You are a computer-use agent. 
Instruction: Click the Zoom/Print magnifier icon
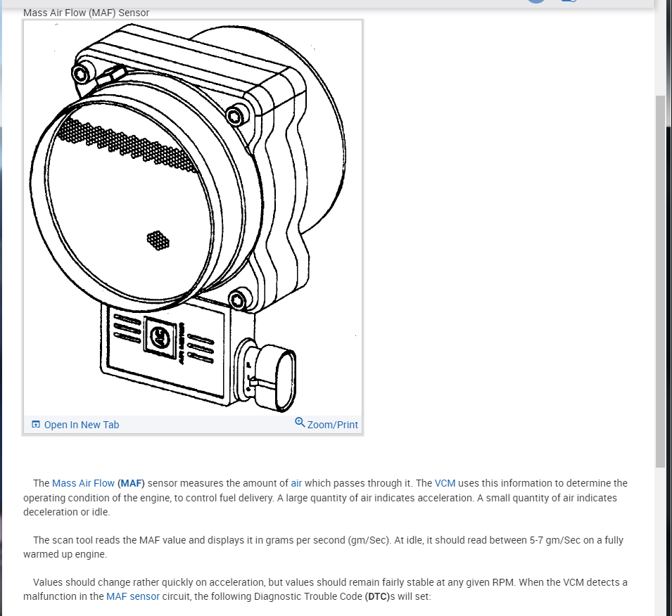(300, 423)
